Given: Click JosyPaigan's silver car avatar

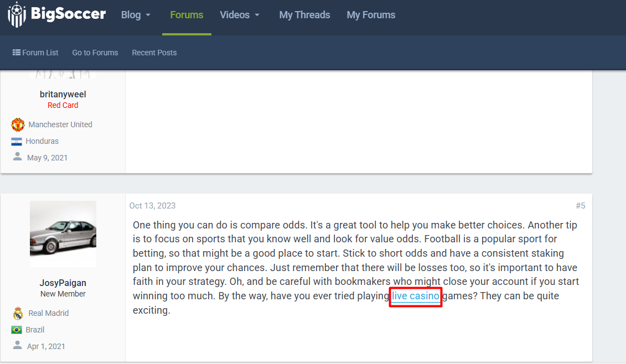Looking at the screenshot, I should (x=63, y=234).
